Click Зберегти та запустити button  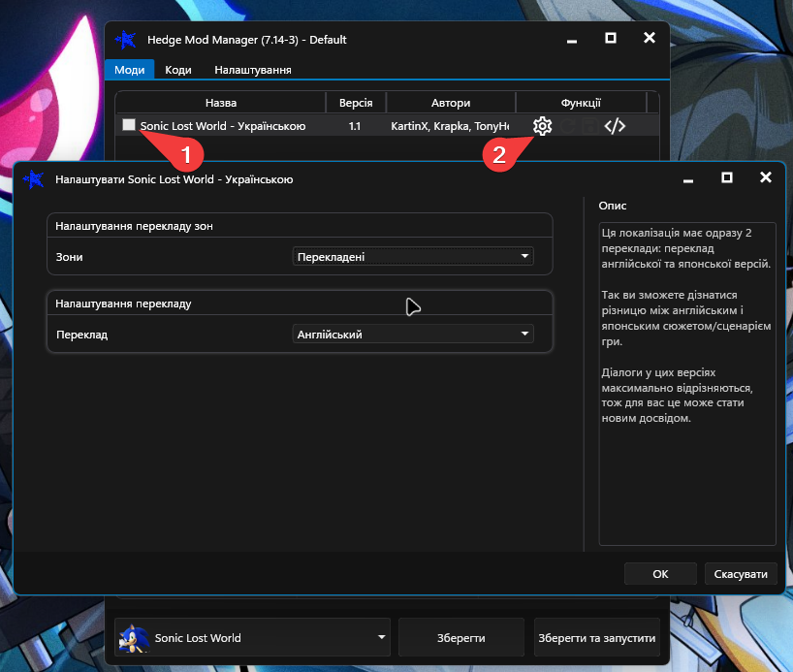(597, 638)
